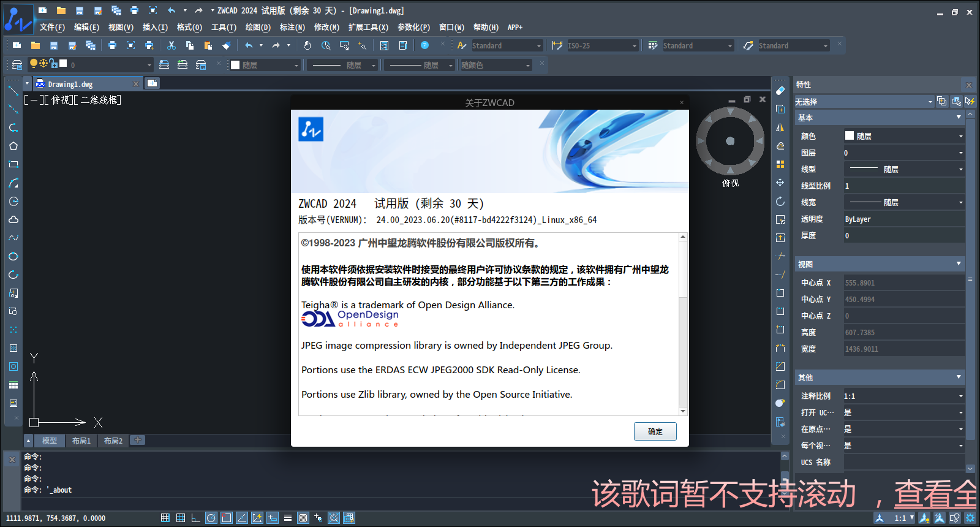
Task: Open the ISO-25 dimension style dropdown
Action: pos(635,46)
